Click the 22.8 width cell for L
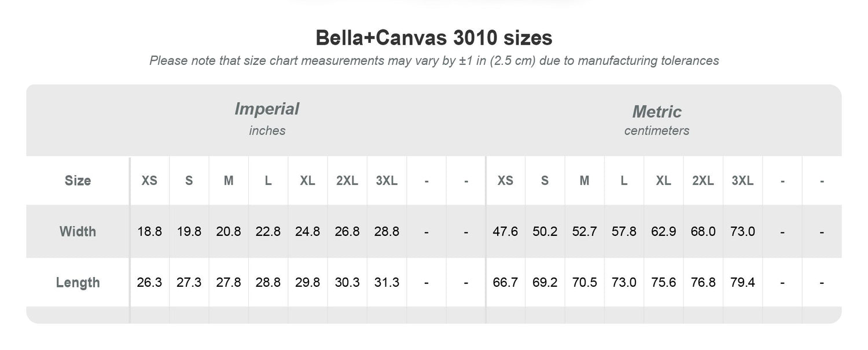This screenshot has width=868, height=350. (268, 231)
